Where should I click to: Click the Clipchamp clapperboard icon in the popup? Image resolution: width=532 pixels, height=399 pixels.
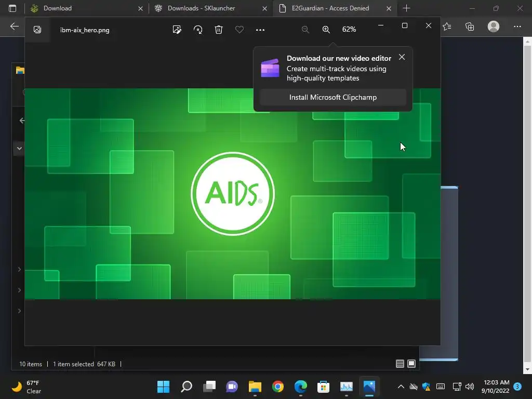pyautogui.click(x=270, y=68)
